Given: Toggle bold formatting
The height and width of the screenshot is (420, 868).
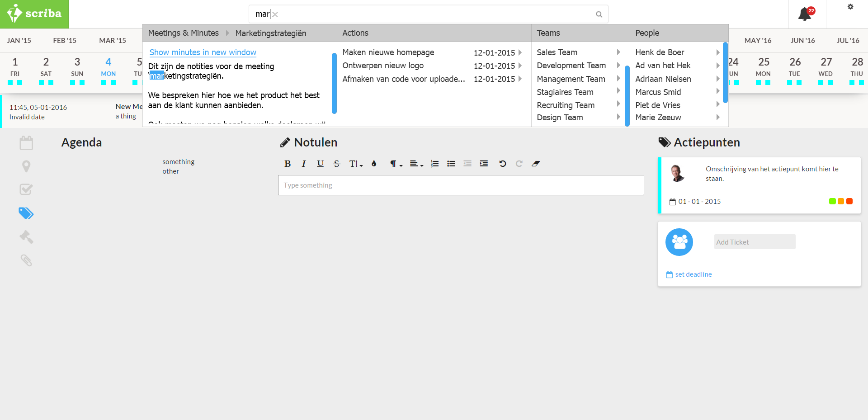Looking at the screenshot, I should 288,164.
